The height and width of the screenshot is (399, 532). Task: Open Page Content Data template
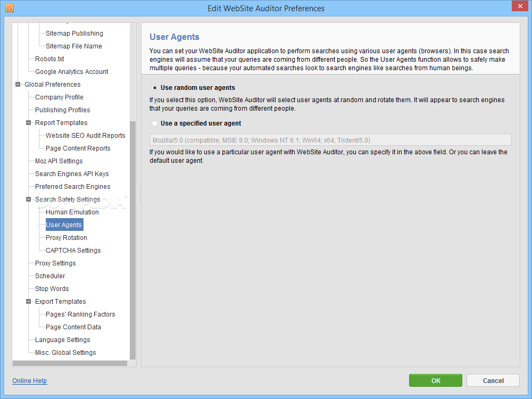pos(73,327)
